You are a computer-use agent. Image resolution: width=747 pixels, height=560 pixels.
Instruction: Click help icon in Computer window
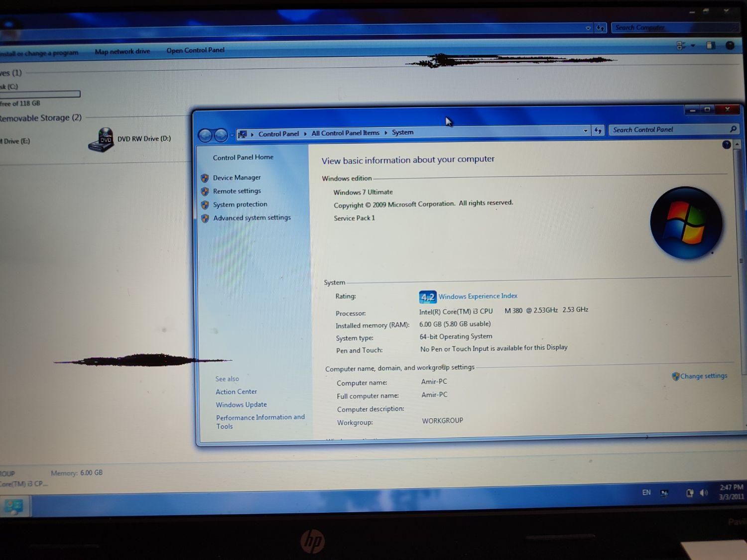click(730, 45)
